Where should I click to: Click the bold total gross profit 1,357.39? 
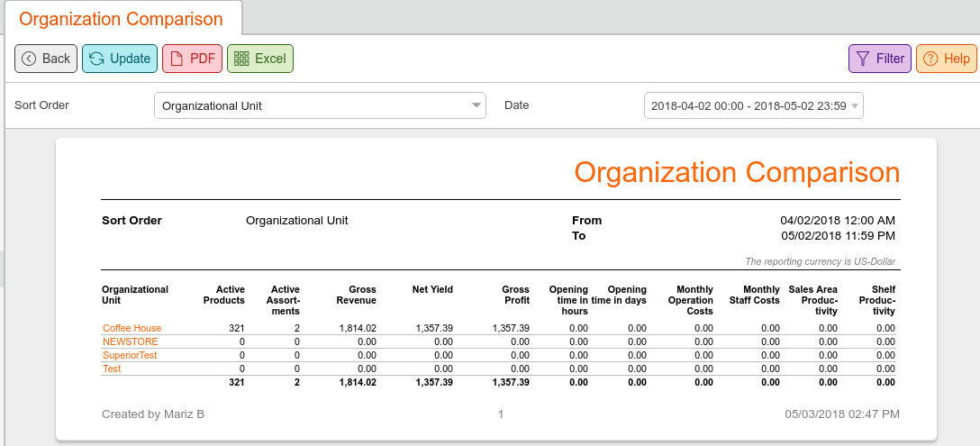click(511, 382)
